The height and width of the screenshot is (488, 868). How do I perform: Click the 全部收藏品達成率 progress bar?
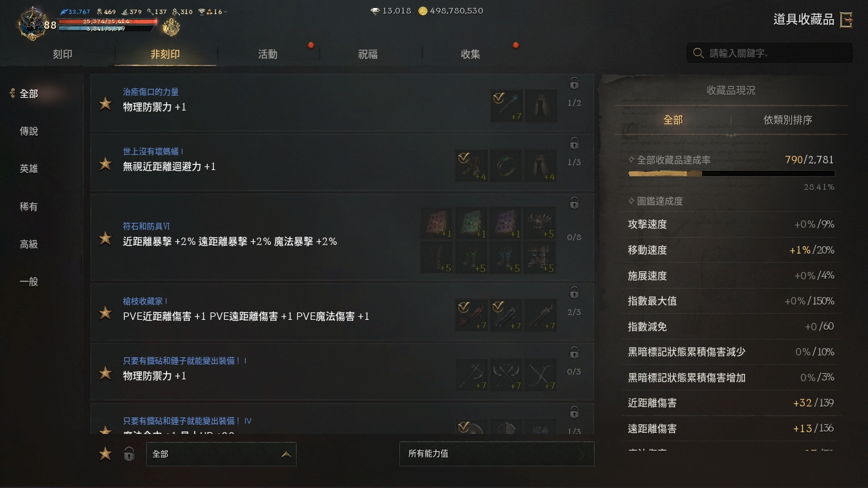(x=731, y=174)
